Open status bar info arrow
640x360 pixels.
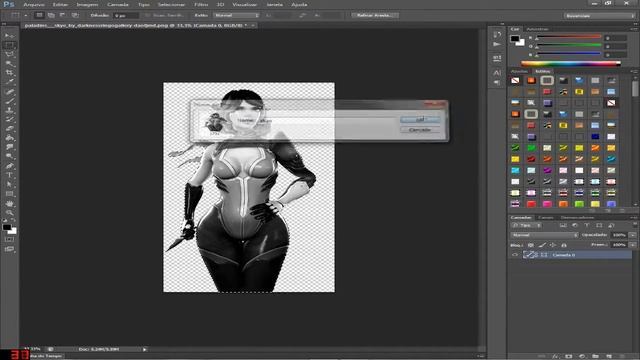pos(144,349)
